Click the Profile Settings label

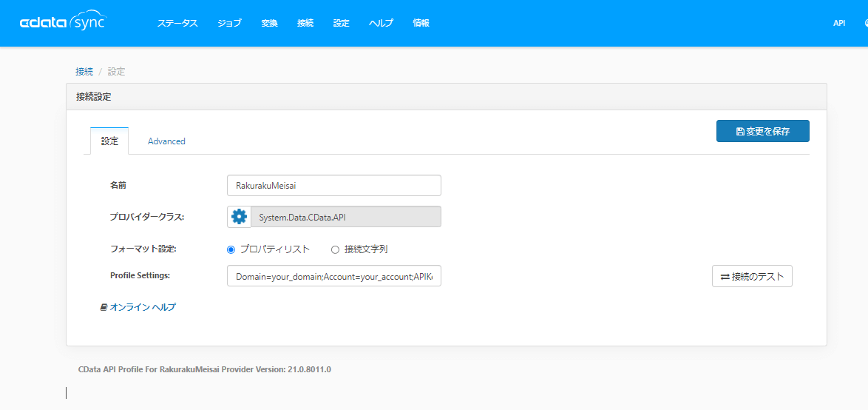click(x=140, y=275)
